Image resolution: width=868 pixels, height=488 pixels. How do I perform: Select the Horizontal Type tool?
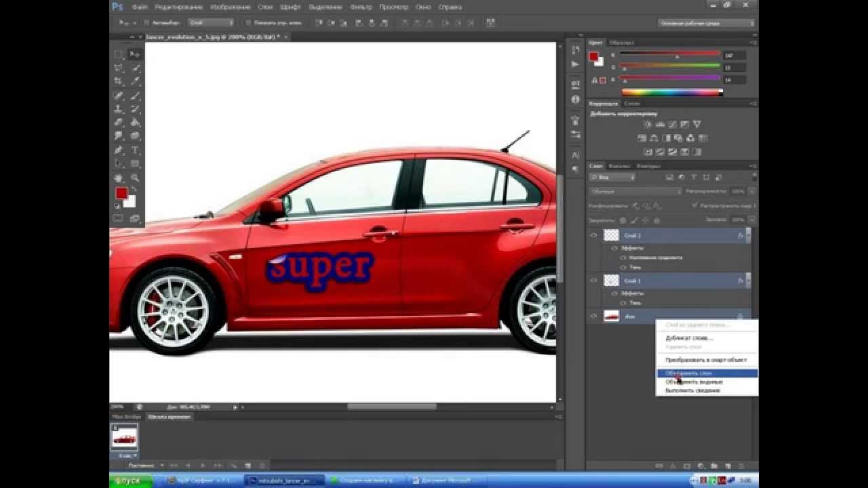(x=135, y=150)
